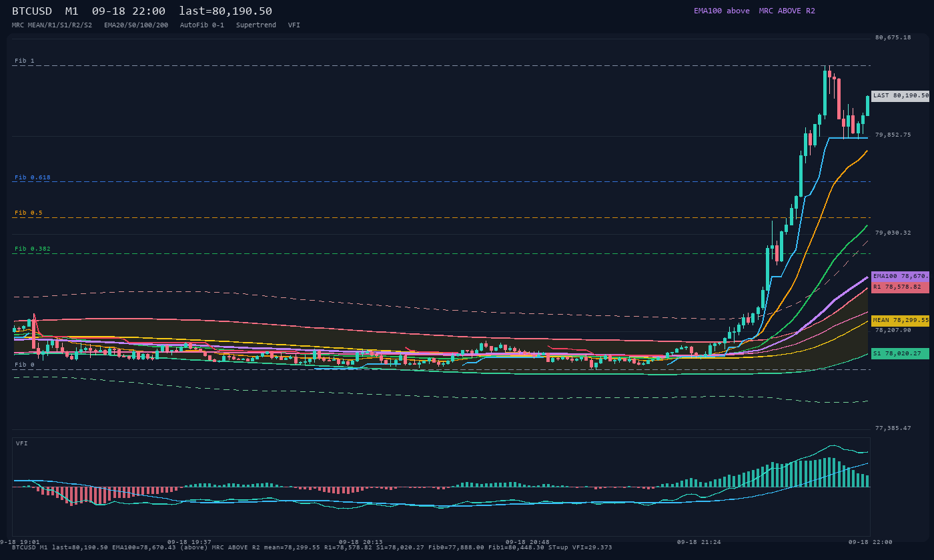Select the 09-18 21:24 time axis label

pos(699,542)
